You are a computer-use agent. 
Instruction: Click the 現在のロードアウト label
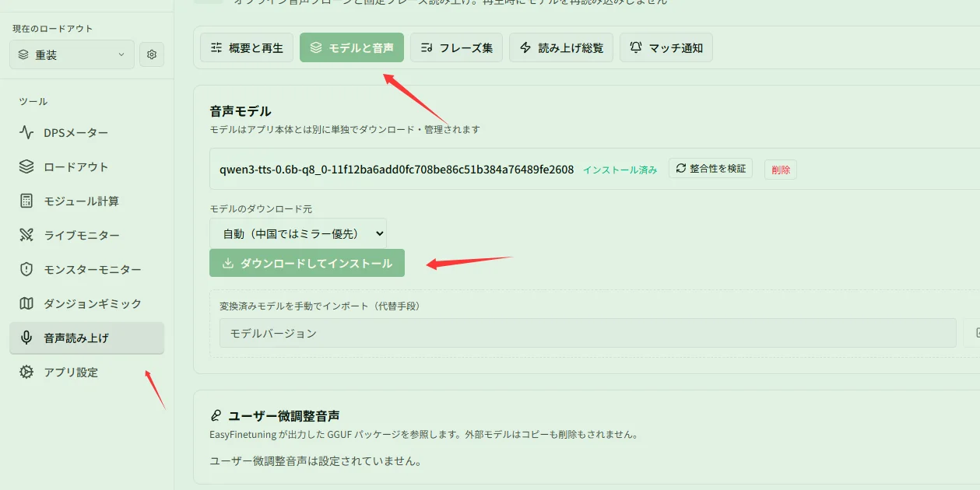[53, 29]
